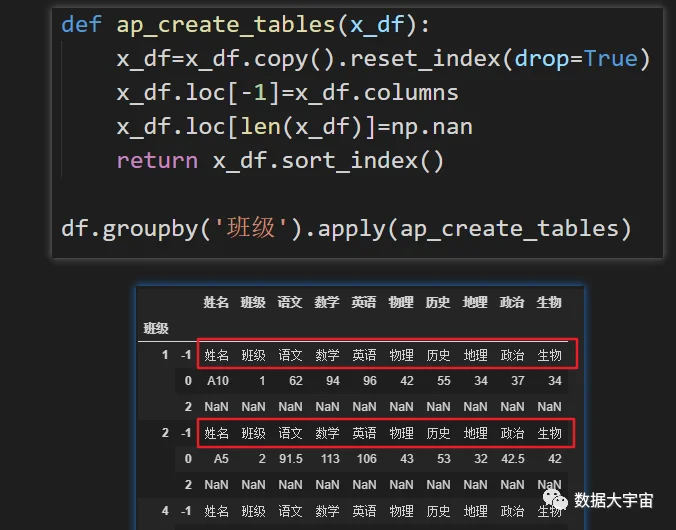Select value 42.5 in the A5 row
Screen dimensions: 676x530
513,459
